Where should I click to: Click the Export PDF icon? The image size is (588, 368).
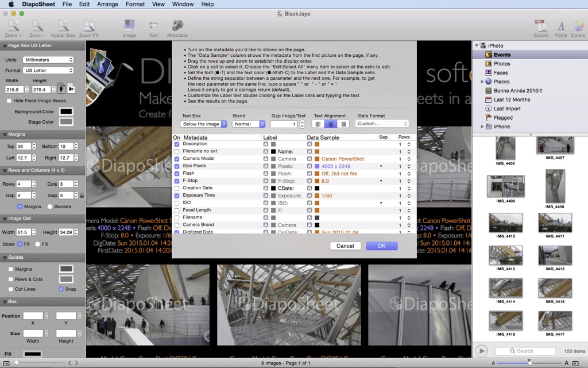coord(541,26)
